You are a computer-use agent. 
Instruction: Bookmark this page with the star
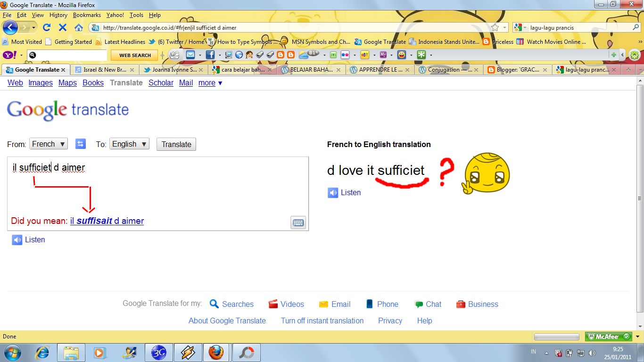495,28
